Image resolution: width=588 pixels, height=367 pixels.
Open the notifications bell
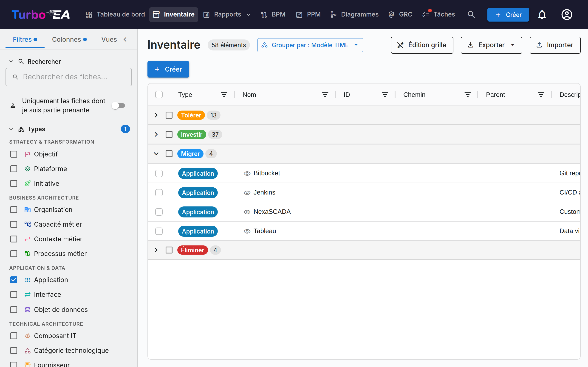click(x=542, y=14)
